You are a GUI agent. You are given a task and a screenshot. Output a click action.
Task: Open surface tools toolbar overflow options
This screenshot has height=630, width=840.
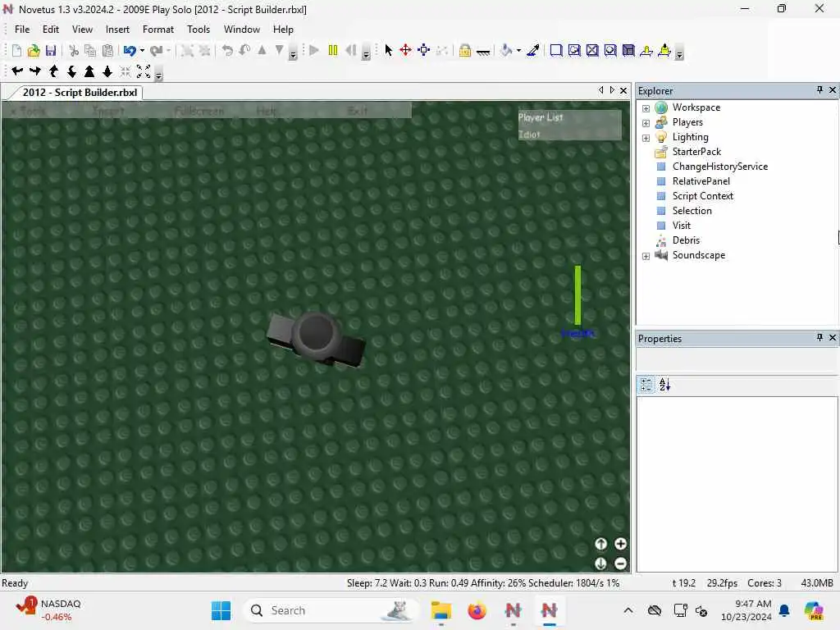coord(679,53)
